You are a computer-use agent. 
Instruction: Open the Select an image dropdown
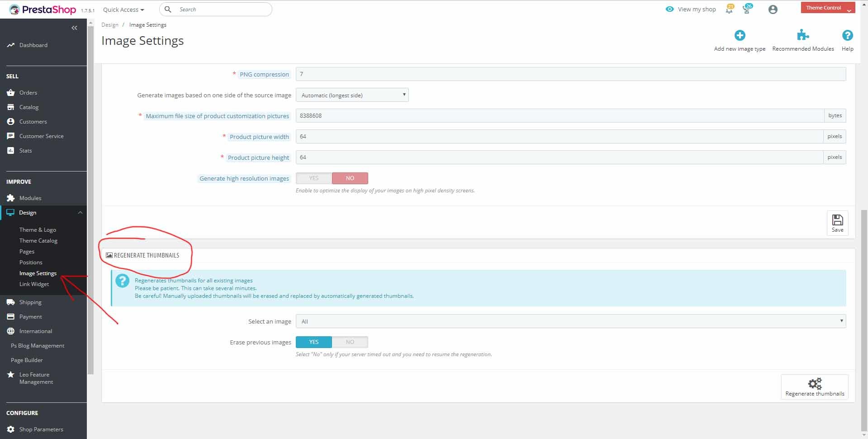click(x=571, y=321)
